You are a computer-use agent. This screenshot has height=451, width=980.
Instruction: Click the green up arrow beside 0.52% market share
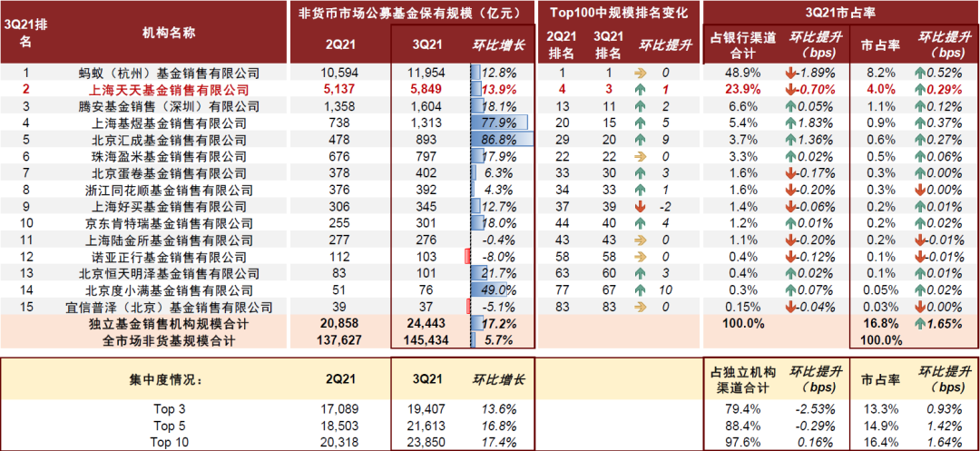tap(921, 73)
